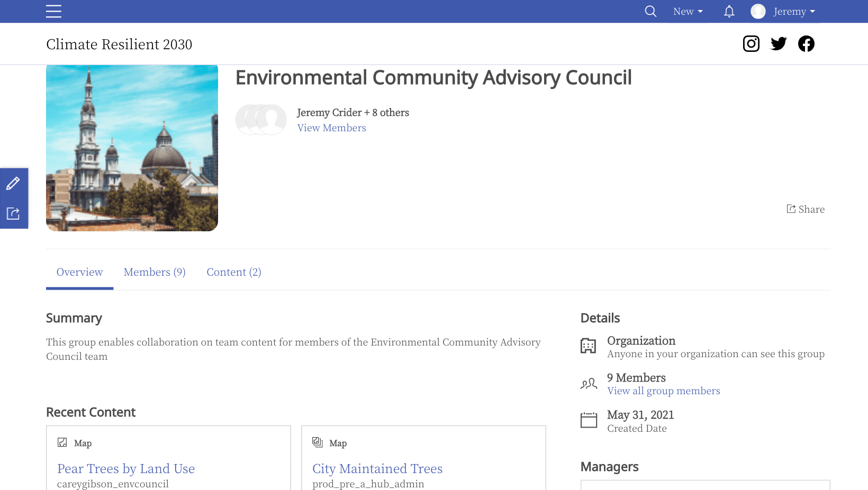Click the search magnifier icon
The height and width of the screenshot is (490, 868).
coord(650,11)
